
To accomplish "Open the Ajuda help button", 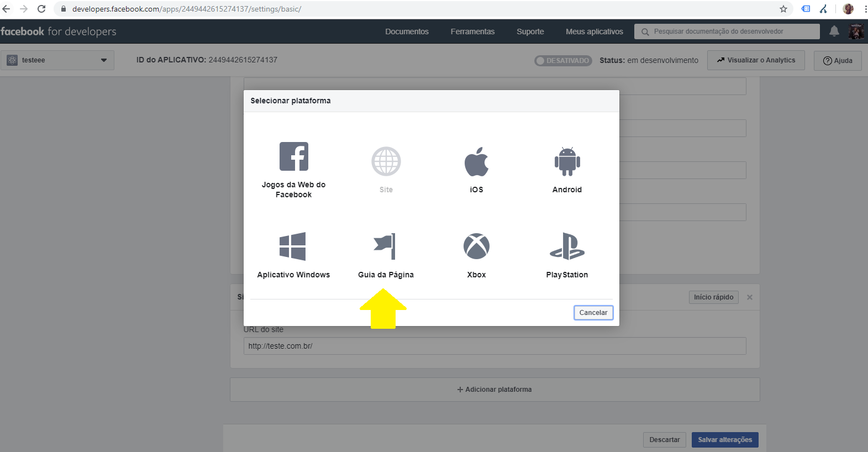I will (x=838, y=61).
